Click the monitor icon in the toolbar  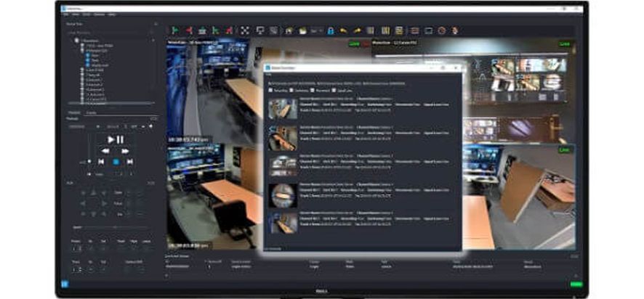(x=260, y=30)
